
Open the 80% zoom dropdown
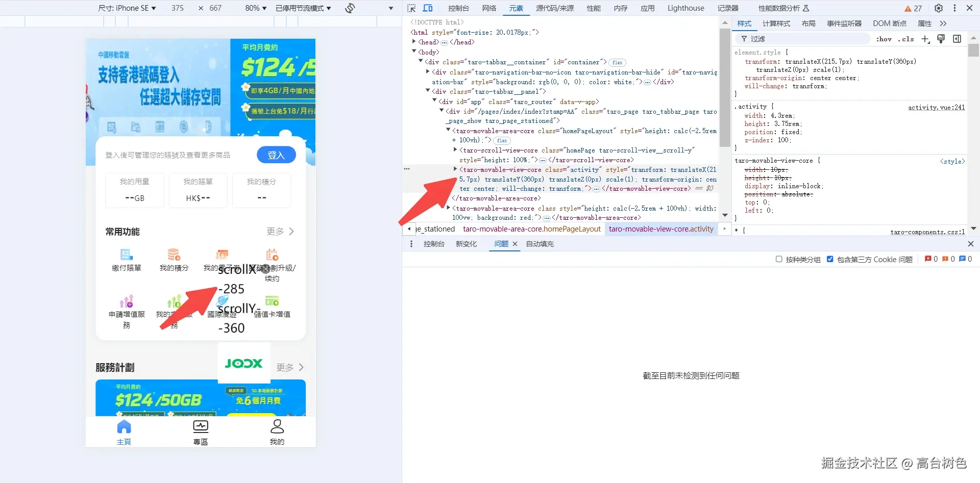point(256,8)
